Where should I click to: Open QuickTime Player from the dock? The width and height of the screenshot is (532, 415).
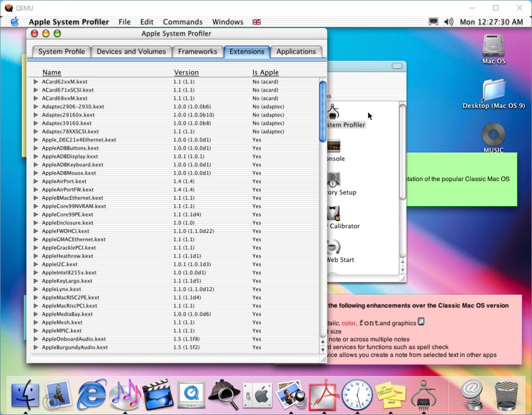tap(191, 395)
